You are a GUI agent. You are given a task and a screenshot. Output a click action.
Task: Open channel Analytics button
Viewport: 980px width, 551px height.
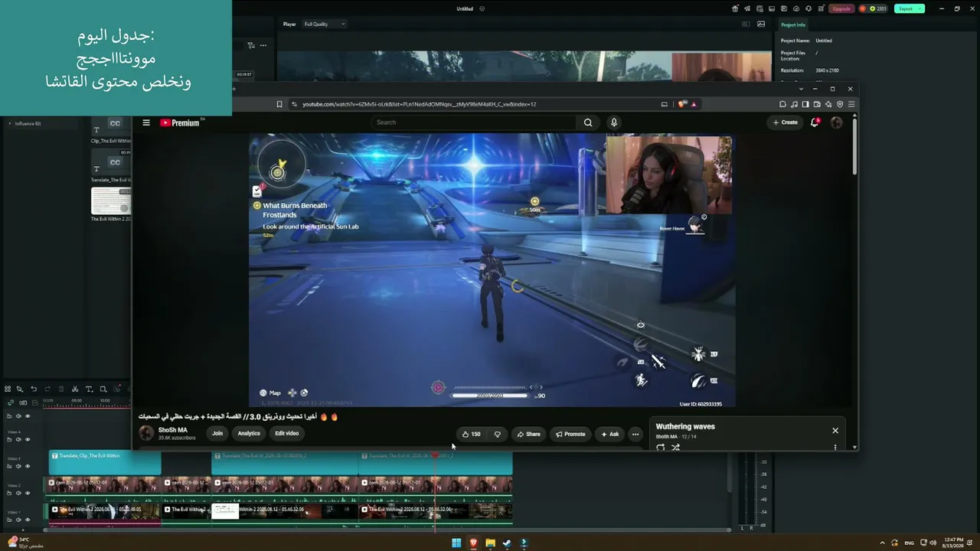click(x=249, y=433)
